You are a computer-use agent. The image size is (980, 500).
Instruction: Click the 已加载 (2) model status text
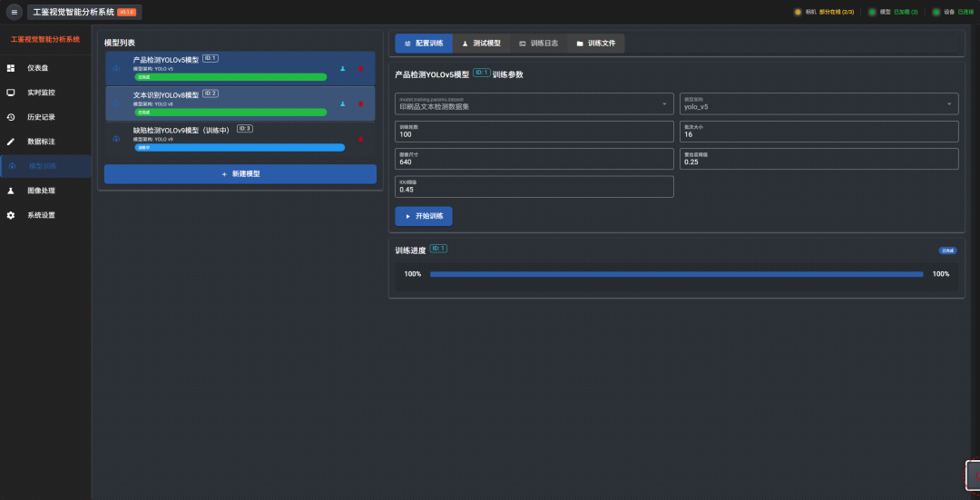click(x=906, y=12)
